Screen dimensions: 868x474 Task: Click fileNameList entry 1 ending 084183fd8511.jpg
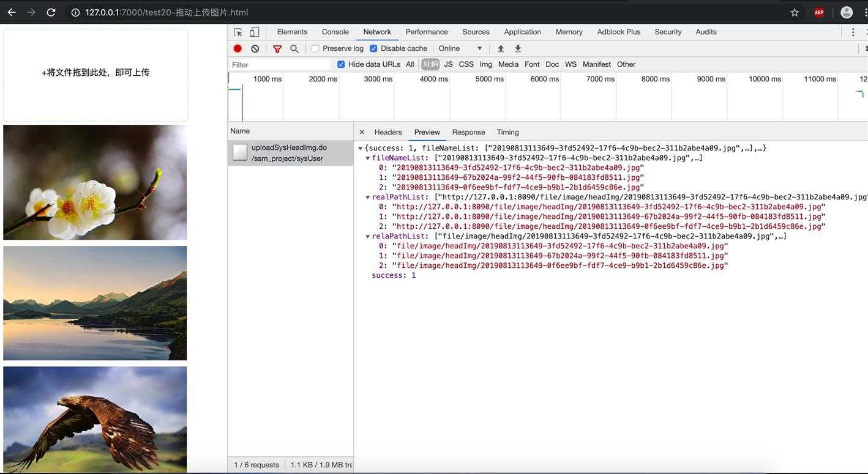point(511,177)
